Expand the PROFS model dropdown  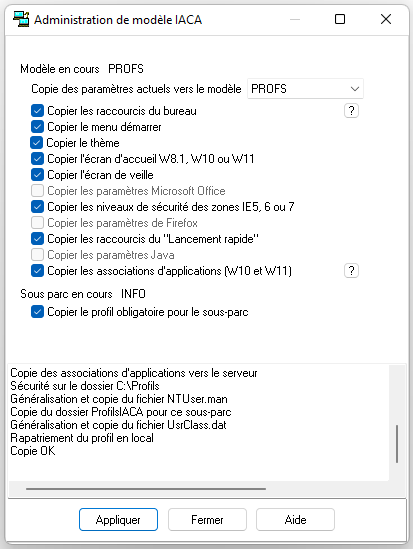pyautogui.click(x=305, y=89)
